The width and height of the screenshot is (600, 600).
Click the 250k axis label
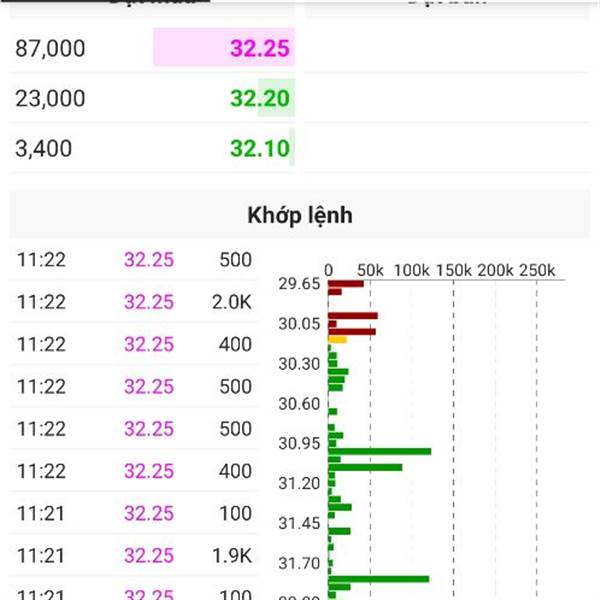coord(537,270)
